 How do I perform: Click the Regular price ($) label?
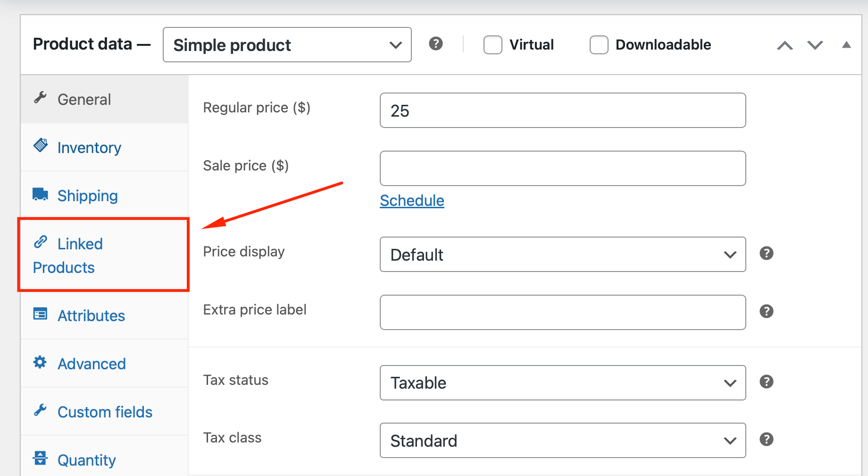pyautogui.click(x=257, y=108)
